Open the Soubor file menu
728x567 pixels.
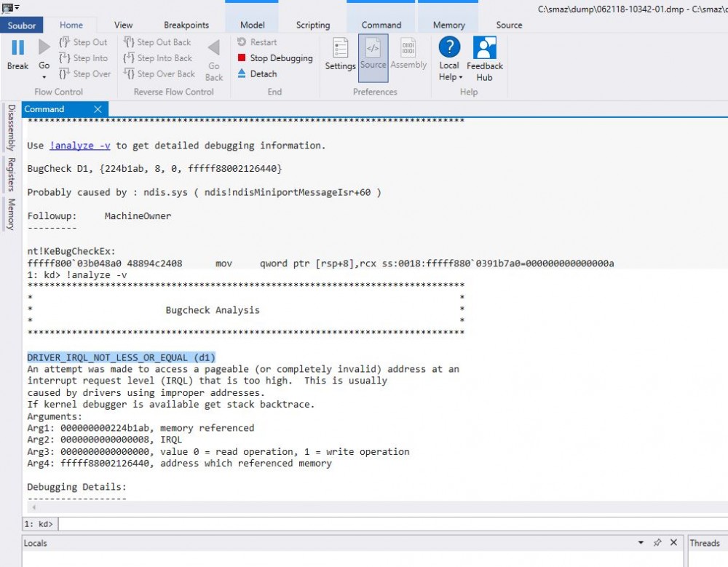pos(22,25)
